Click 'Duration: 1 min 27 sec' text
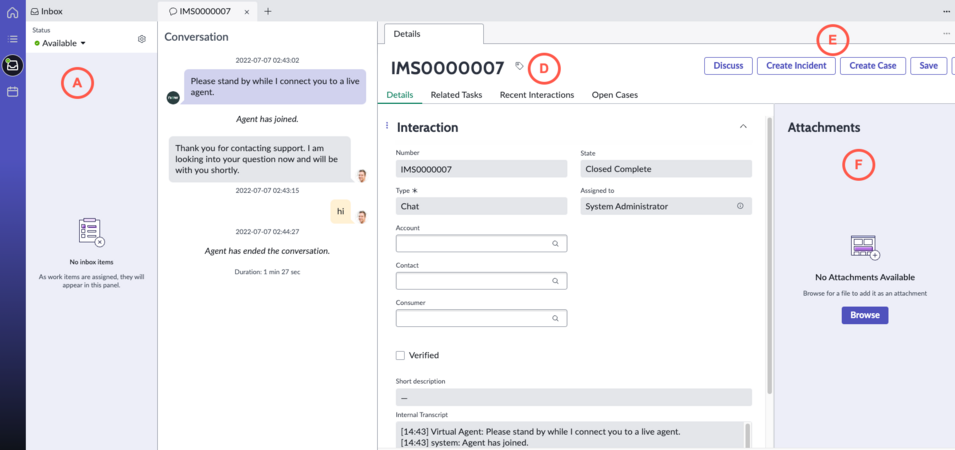The width and height of the screenshot is (955, 450). (x=267, y=272)
